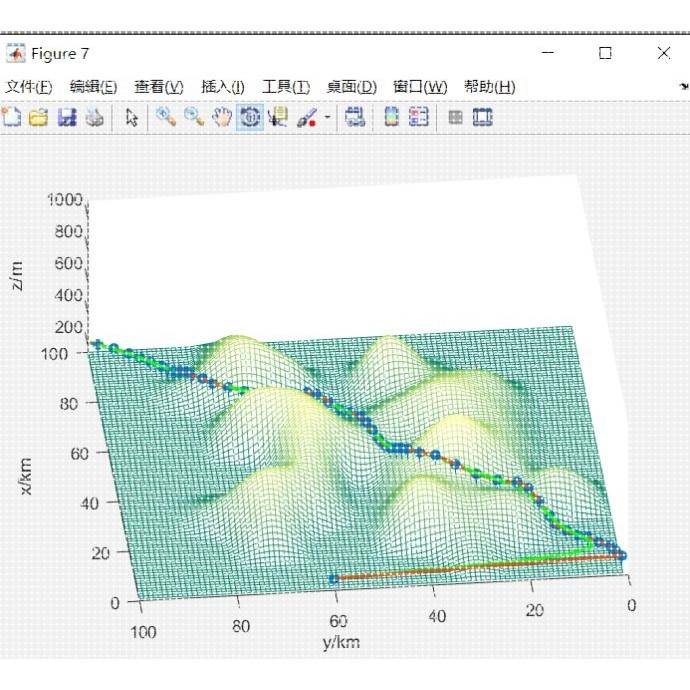Click the path start marker near y=60
Viewport: 690px width, 690px height.
[x=334, y=579]
